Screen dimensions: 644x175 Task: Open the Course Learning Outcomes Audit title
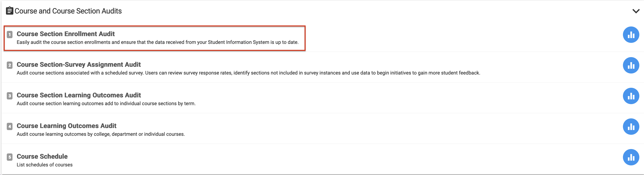pyautogui.click(x=66, y=126)
